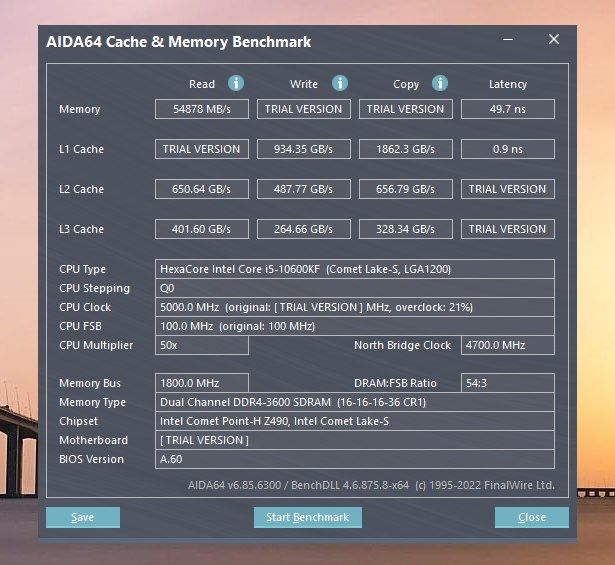The height and width of the screenshot is (565, 615).
Task: Select L2 Cache Write 487.77 GB/s
Action: (x=304, y=189)
